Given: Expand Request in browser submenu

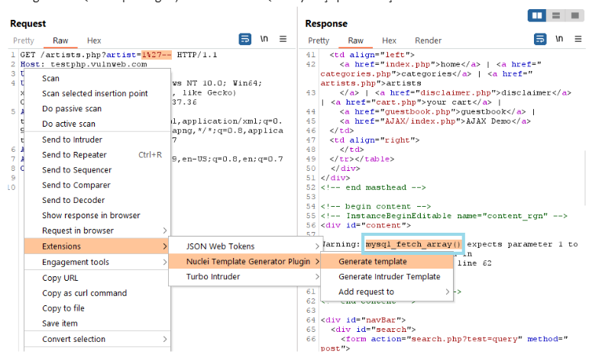Looking at the screenshot, I should point(97,230).
